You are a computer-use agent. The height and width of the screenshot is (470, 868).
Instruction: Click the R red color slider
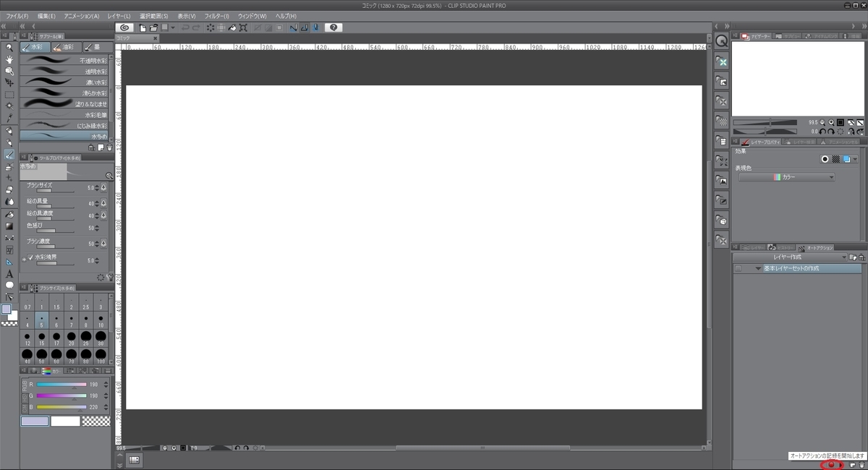[x=61, y=385]
